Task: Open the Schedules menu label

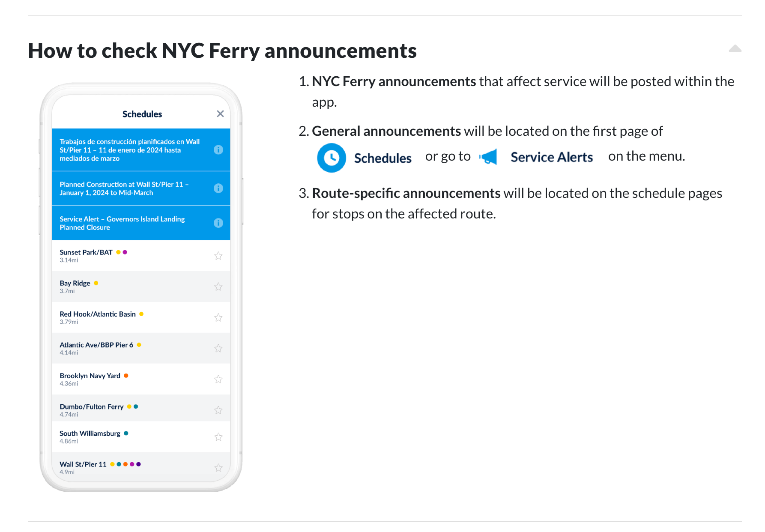Action: [x=383, y=158]
